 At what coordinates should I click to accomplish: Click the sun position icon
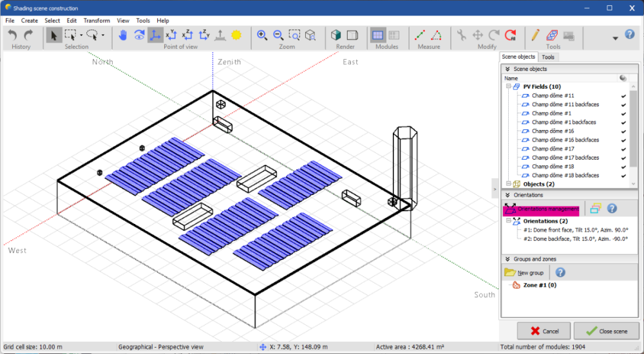[236, 35]
